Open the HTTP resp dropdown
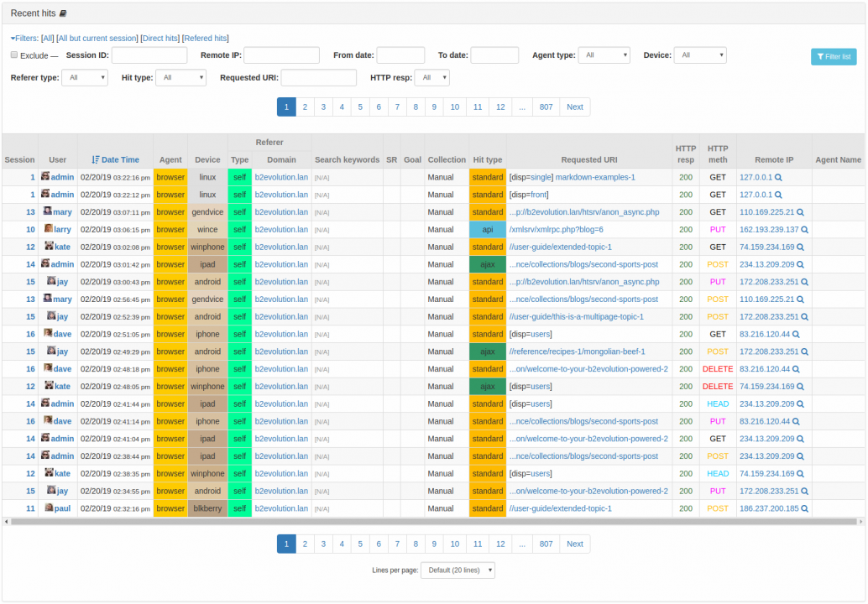This screenshot has height=604, width=868. point(431,78)
